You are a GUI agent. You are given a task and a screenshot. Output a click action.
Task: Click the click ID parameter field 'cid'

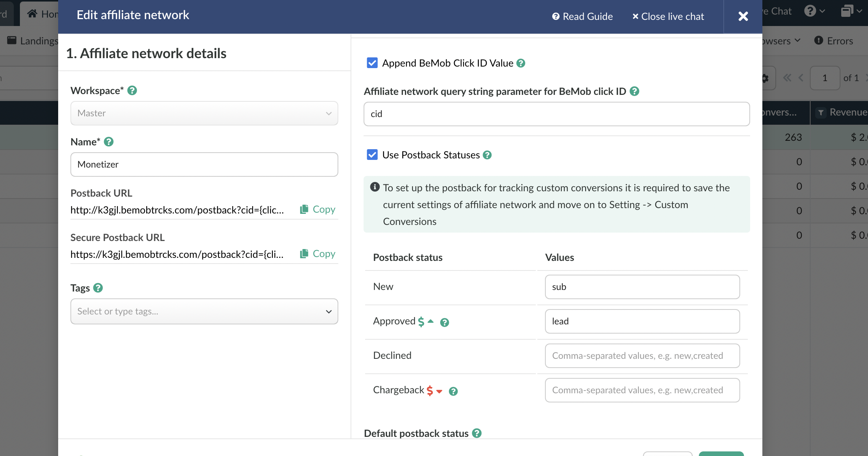click(x=556, y=114)
